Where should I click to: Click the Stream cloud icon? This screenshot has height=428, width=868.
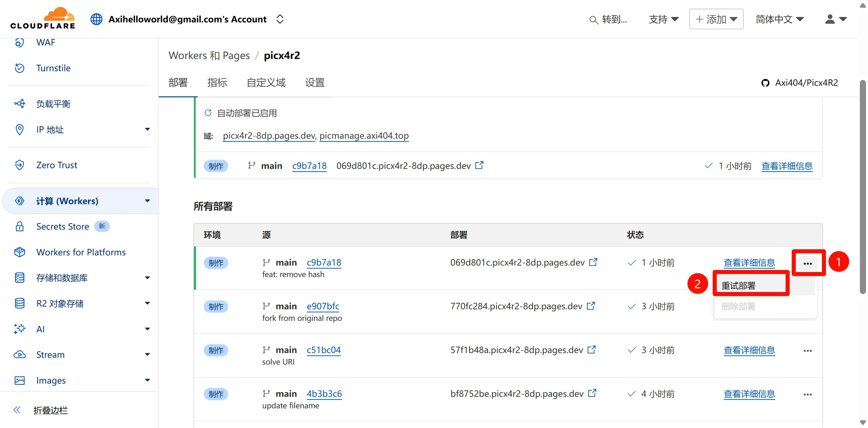coord(20,355)
